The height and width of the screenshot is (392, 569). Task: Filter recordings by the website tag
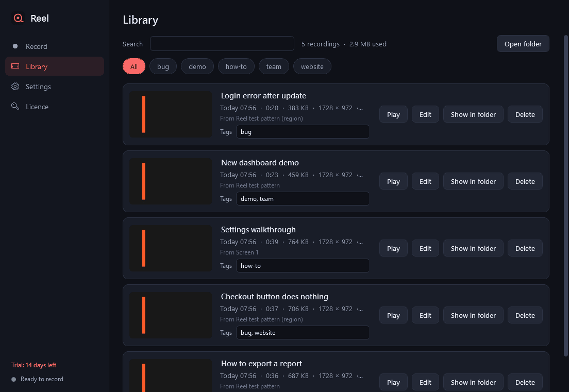point(312,66)
